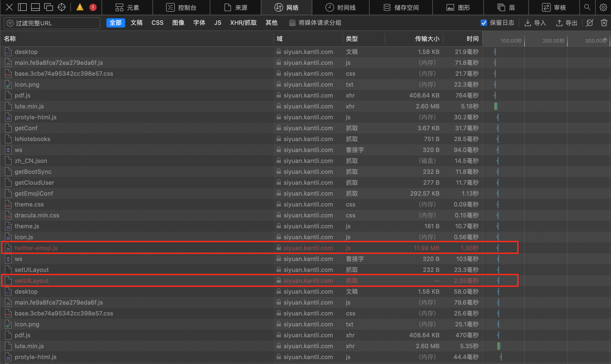
Task: Enable 将媒体请求分组 checkbox
Action: 292,23
